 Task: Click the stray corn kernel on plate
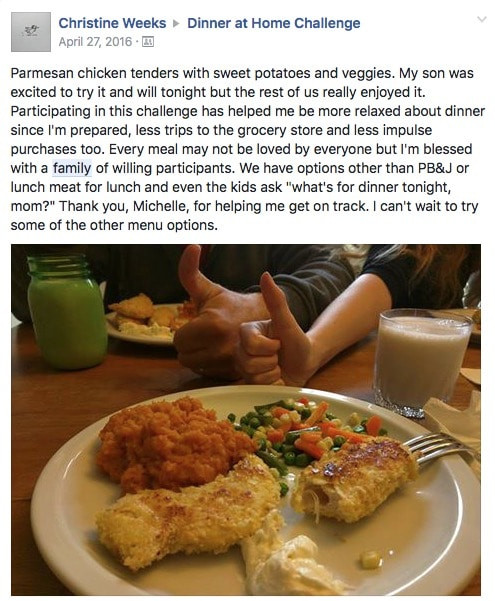[371, 560]
